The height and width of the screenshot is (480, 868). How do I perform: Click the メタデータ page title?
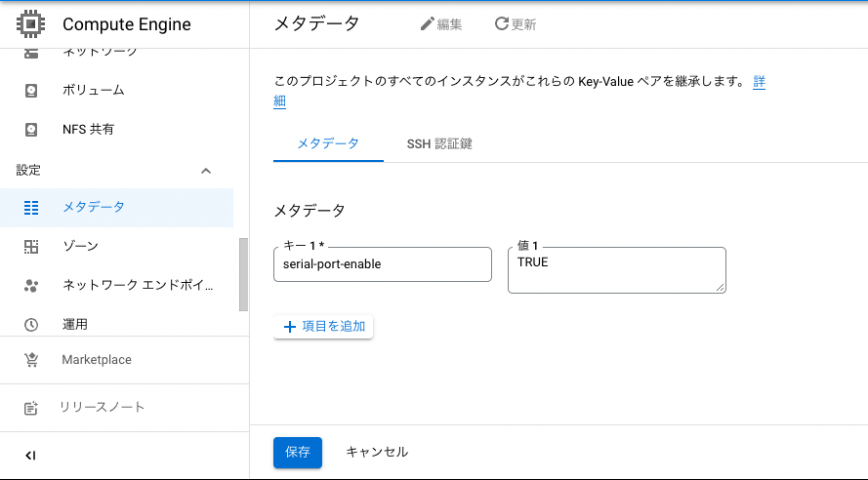click(x=316, y=23)
